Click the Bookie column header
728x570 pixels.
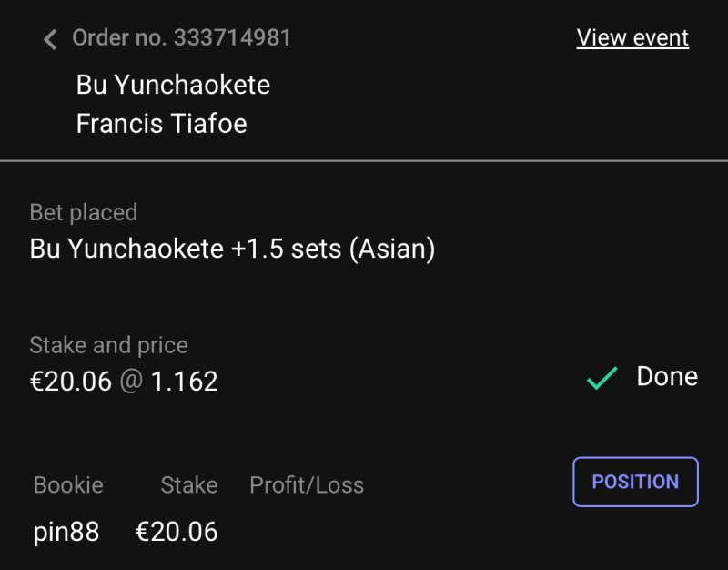(68, 485)
